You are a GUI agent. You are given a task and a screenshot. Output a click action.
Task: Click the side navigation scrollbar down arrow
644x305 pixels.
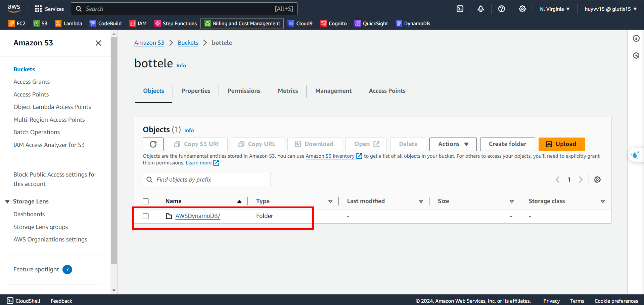pos(114,290)
